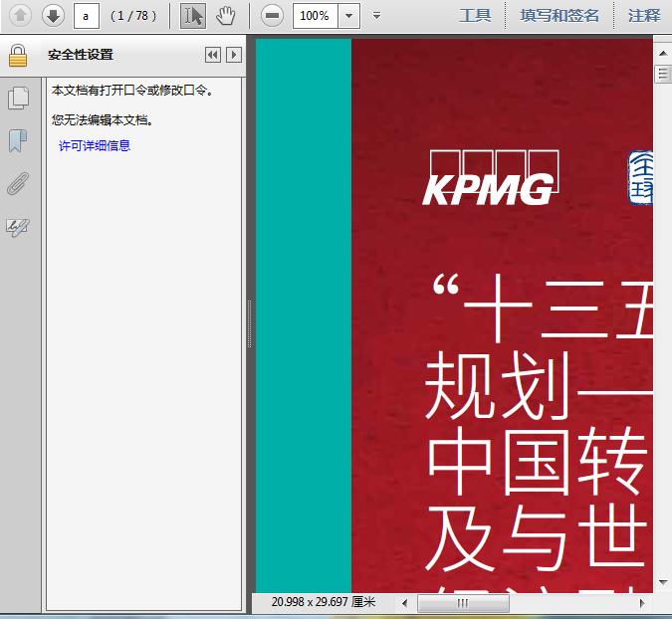Go to the previous page with up arrow
The image size is (672, 619).
20,16
